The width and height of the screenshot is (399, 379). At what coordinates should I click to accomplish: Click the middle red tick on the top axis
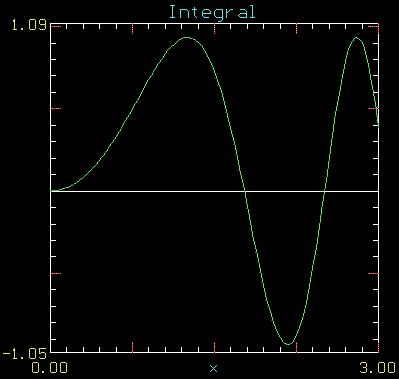(214, 29)
